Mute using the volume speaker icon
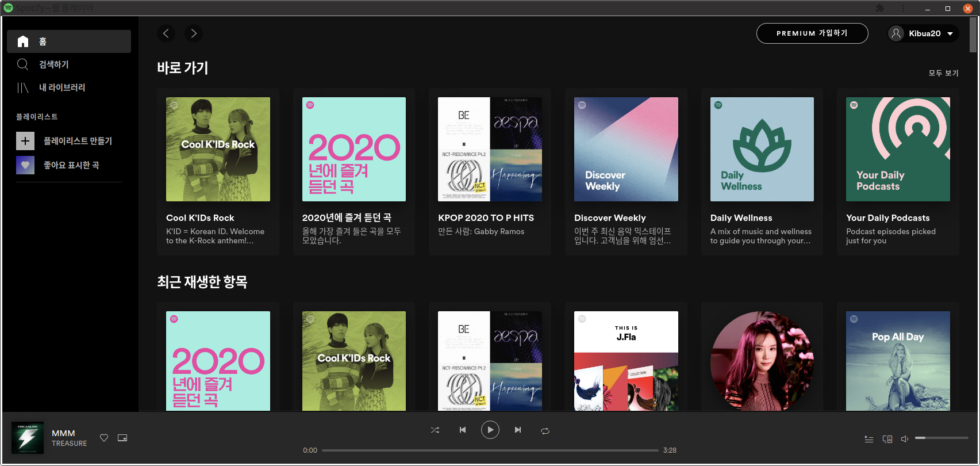This screenshot has height=466, width=980. tap(905, 439)
